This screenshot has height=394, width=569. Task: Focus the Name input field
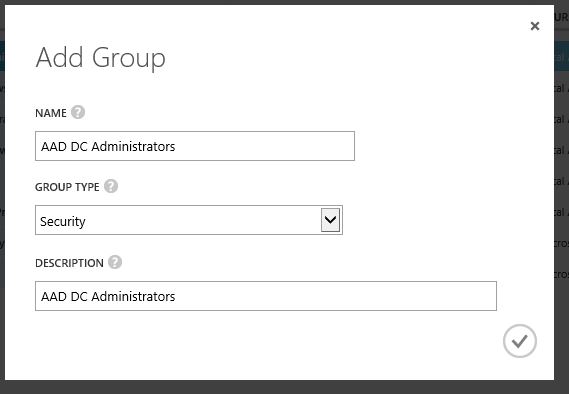click(x=195, y=146)
